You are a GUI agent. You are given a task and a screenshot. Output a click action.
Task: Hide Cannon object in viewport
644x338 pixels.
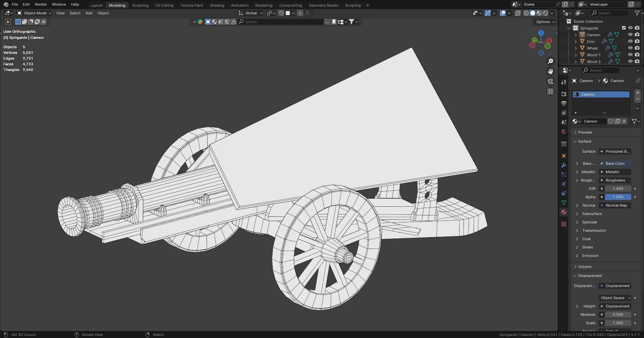tap(630, 35)
